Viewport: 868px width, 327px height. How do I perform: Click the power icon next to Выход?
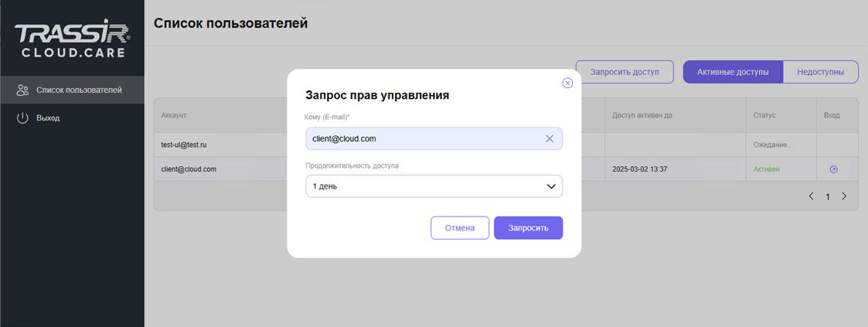(x=22, y=118)
